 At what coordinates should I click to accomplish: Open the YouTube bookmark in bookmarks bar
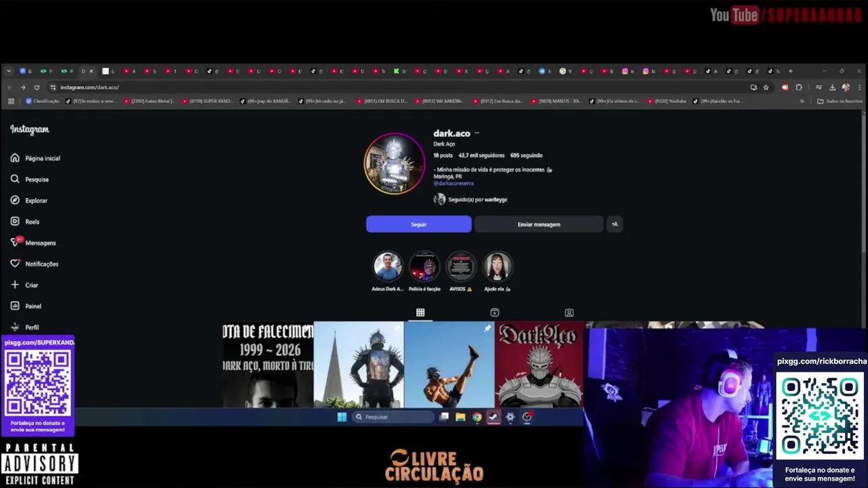coord(667,101)
